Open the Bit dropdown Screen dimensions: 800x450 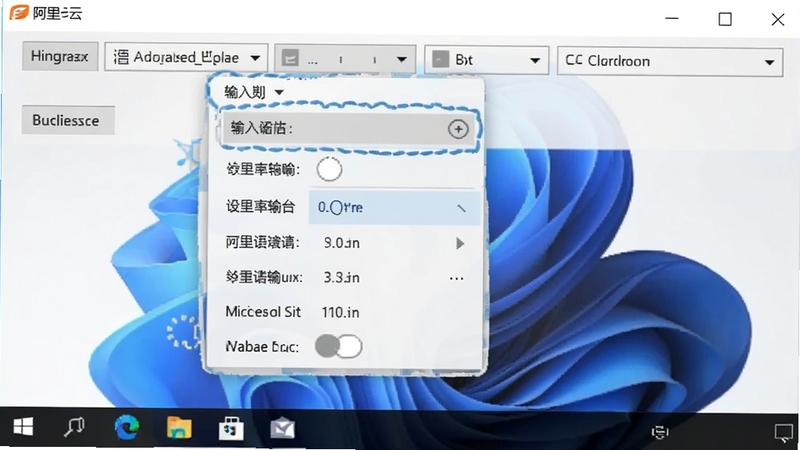(487, 60)
